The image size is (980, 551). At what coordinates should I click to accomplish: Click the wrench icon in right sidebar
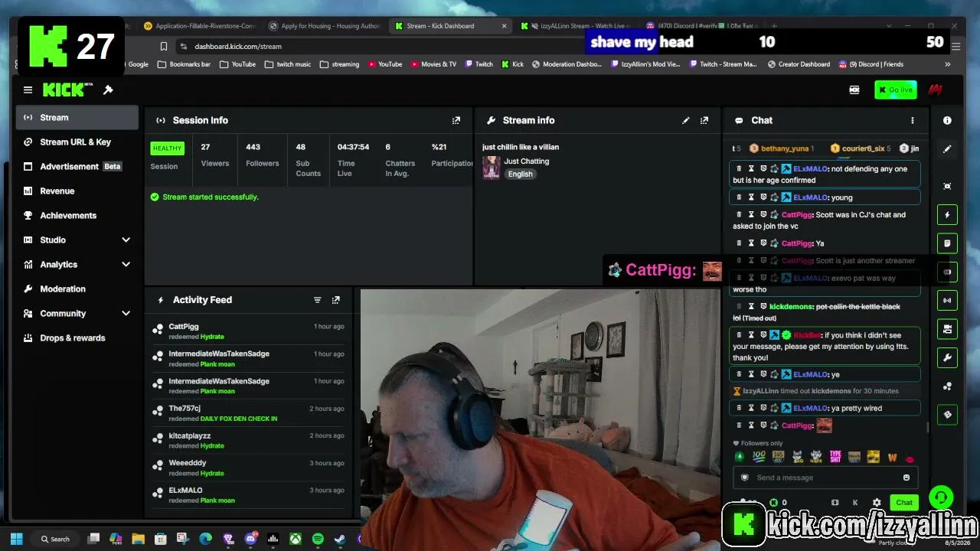(947, 357)
